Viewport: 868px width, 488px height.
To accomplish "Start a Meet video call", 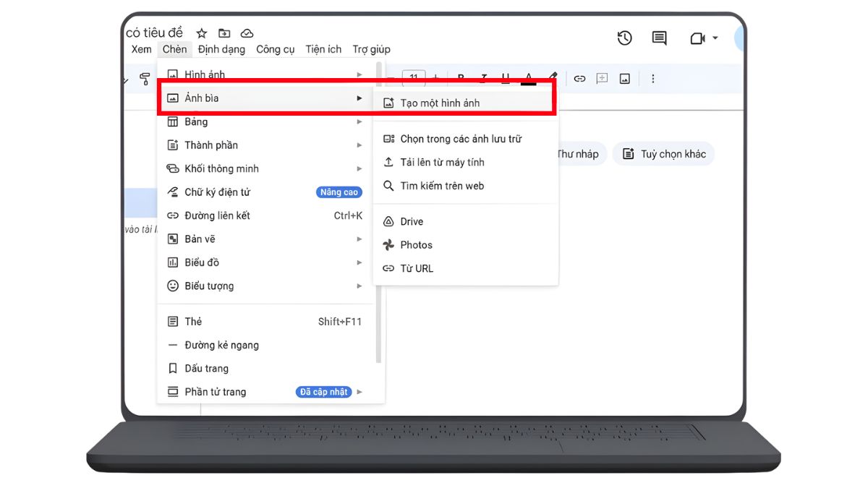I will [697, 38].
